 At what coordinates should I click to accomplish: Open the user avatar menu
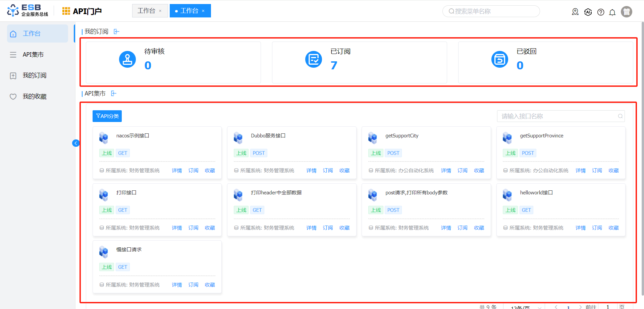(x=626, y=12)
